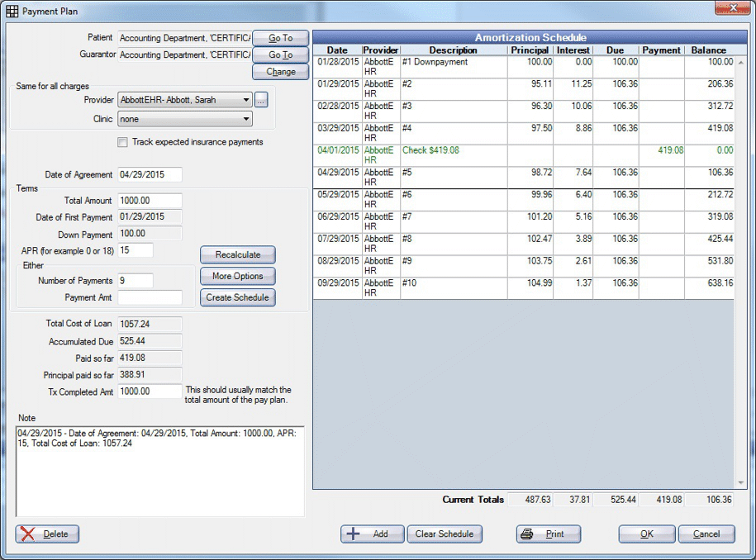The image size is (756, 560).
Task: Click the Create Schedule button
Action: tap(237, 297)
